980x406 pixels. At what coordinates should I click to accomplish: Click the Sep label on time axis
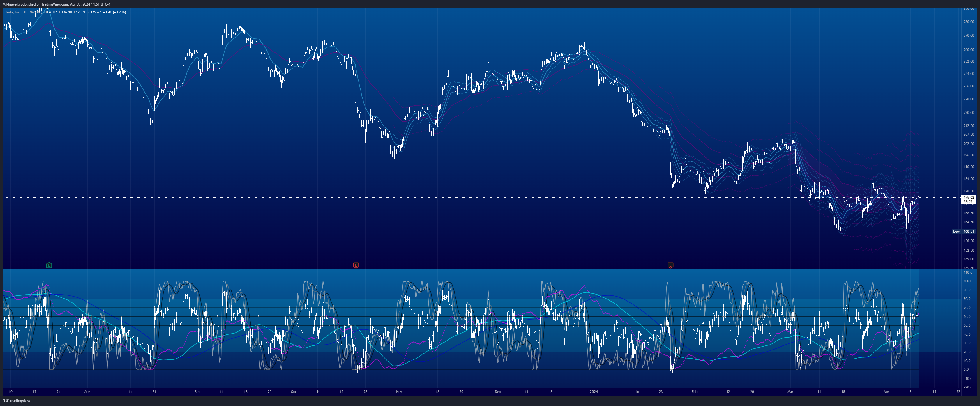coord(197,391)
